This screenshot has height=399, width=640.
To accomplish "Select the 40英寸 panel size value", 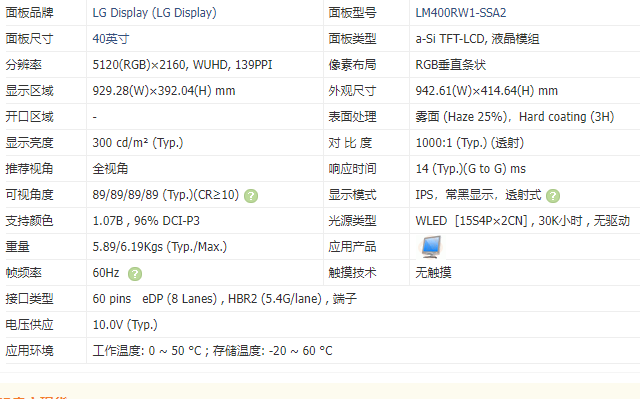I will click(111, 39).
